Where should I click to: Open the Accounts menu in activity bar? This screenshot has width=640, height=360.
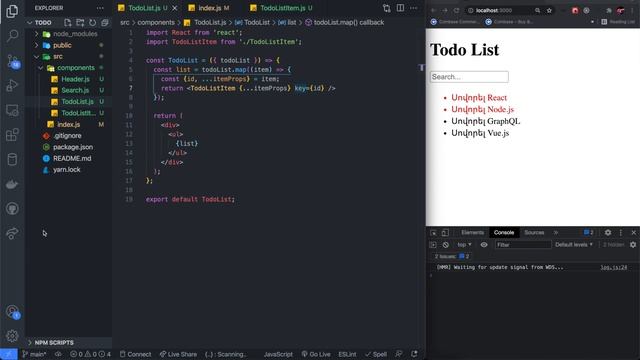(12, 312)
